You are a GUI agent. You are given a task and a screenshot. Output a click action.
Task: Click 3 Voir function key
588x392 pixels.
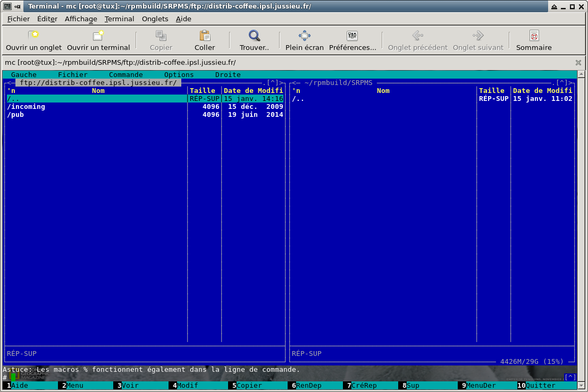130,385
